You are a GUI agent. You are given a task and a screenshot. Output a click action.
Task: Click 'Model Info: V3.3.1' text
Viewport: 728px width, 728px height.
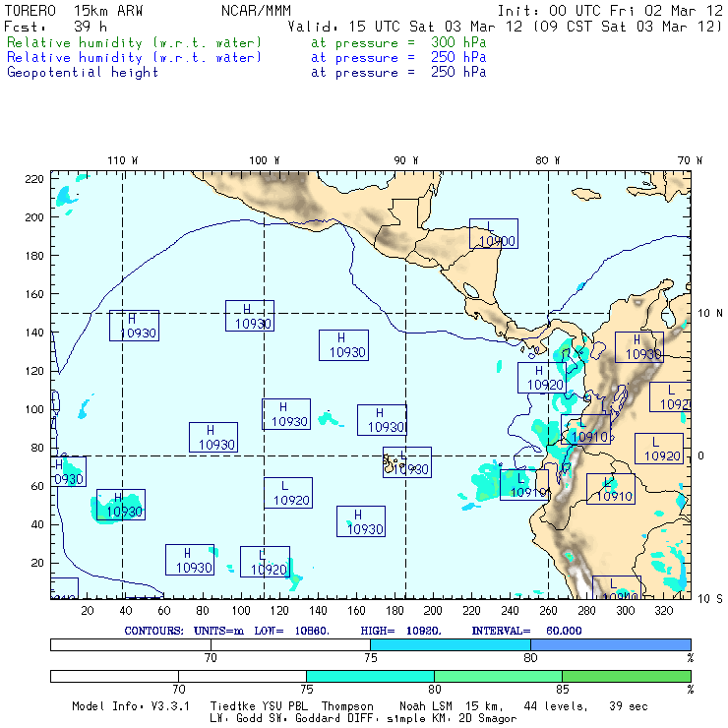click(131, 706)
